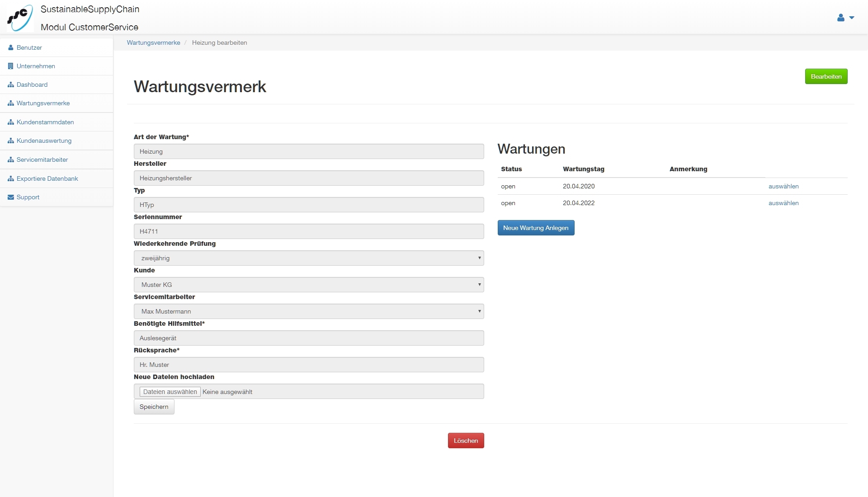This screenshot has height=497, width=868.
Task: Open the Kunde dropdown showing Muster KG
Action: click(309, 285)
